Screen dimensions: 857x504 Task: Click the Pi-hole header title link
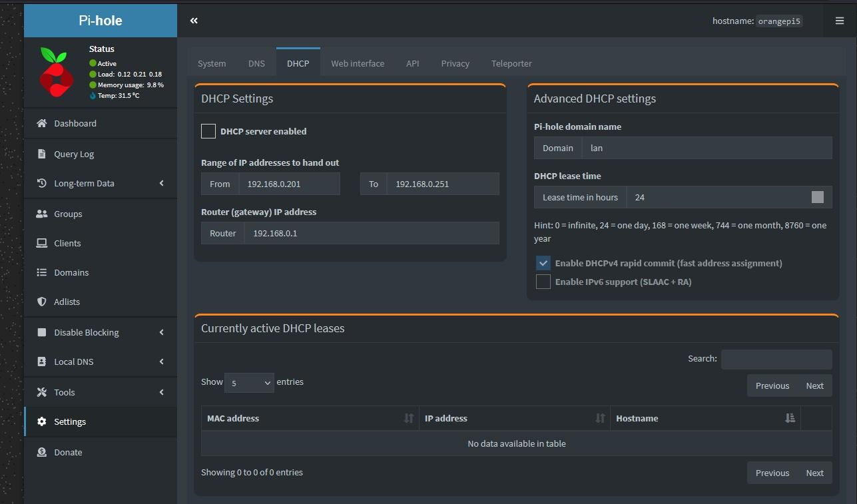[101, 21]
